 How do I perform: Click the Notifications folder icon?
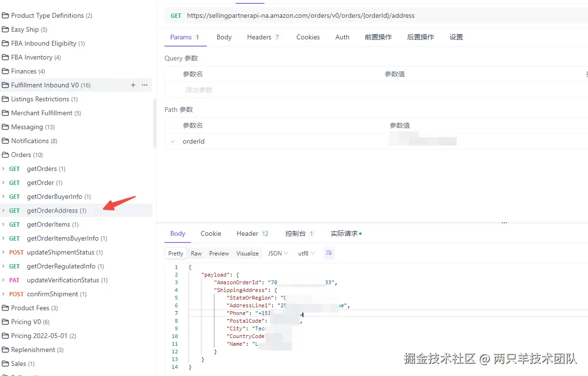pyautogui.click(x=5, y=141)
